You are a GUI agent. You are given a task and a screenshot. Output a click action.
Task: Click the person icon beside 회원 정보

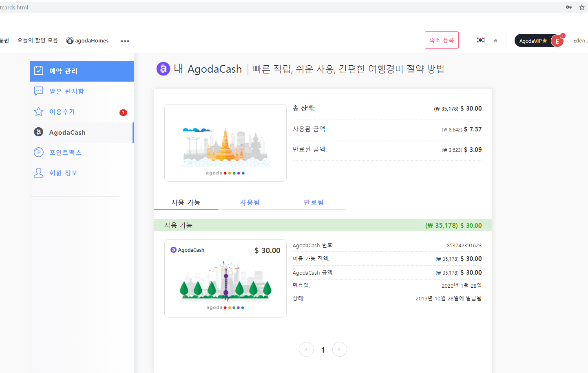click(x=38, y=173)
